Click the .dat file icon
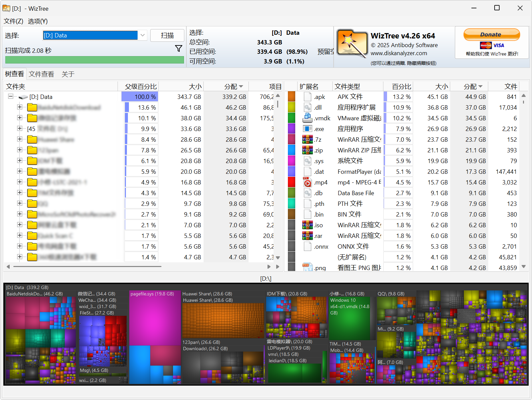Viewport: 532px width, 400px height. pyautogui.click(x=308, y=171)
